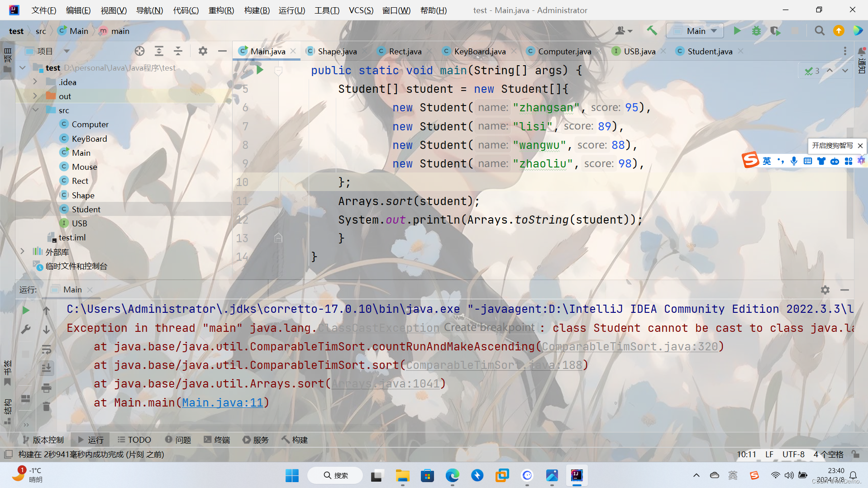Close the Main.java tab
Screen dimensions: 868x488
[x=293, y=51]
